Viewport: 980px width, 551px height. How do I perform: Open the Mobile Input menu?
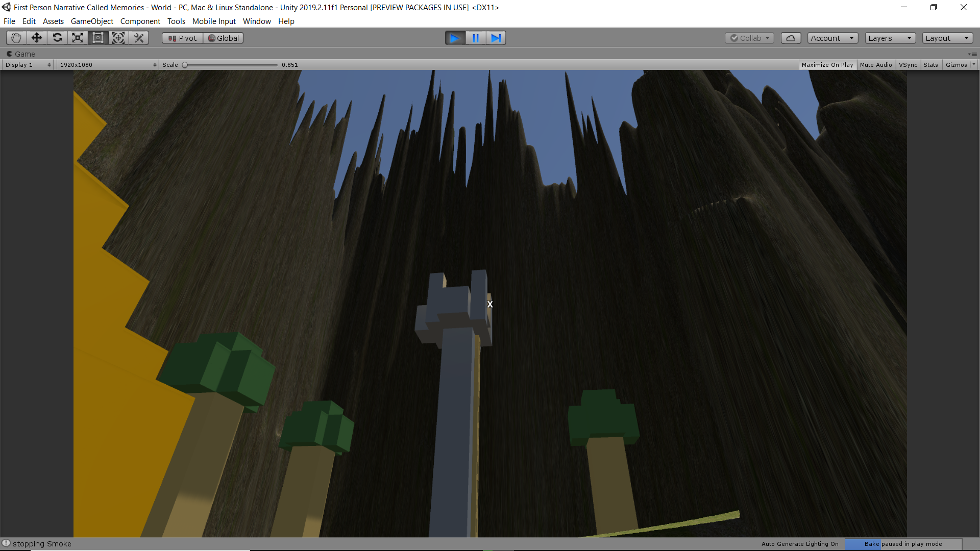coord(214,21)
